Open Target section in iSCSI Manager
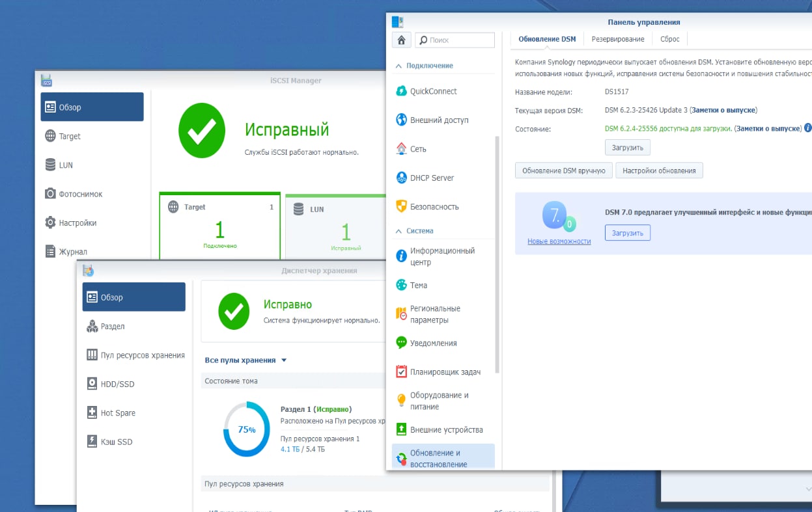 (x=92, y=136)
